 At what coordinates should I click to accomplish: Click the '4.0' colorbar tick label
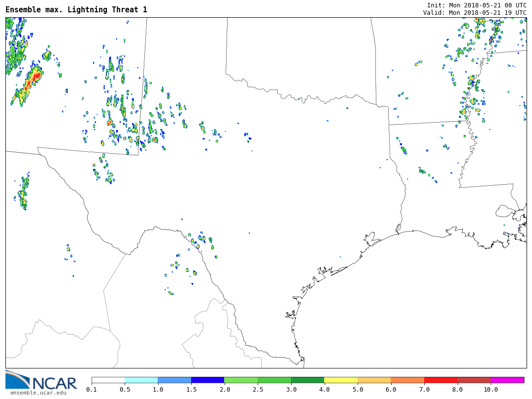click(x=324, y=390)
